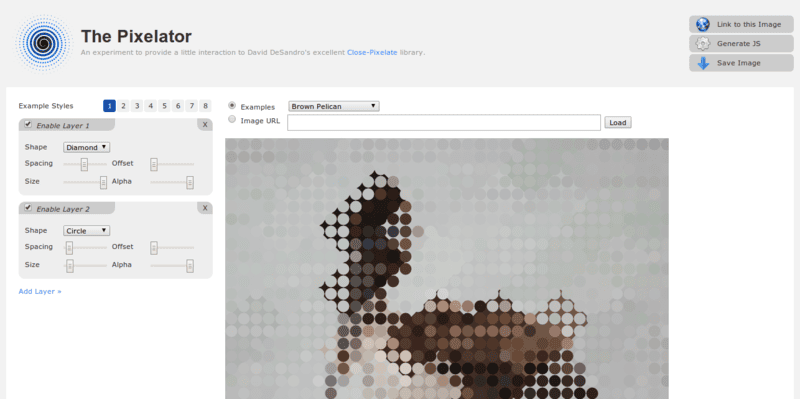Click Layer 2 Size slider handle

[70, 266]
